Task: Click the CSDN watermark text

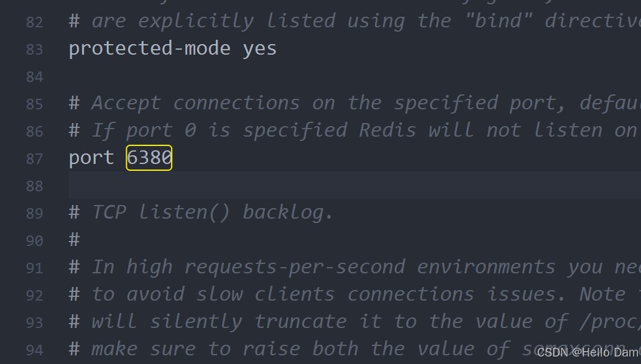Action: coord(588,353)
